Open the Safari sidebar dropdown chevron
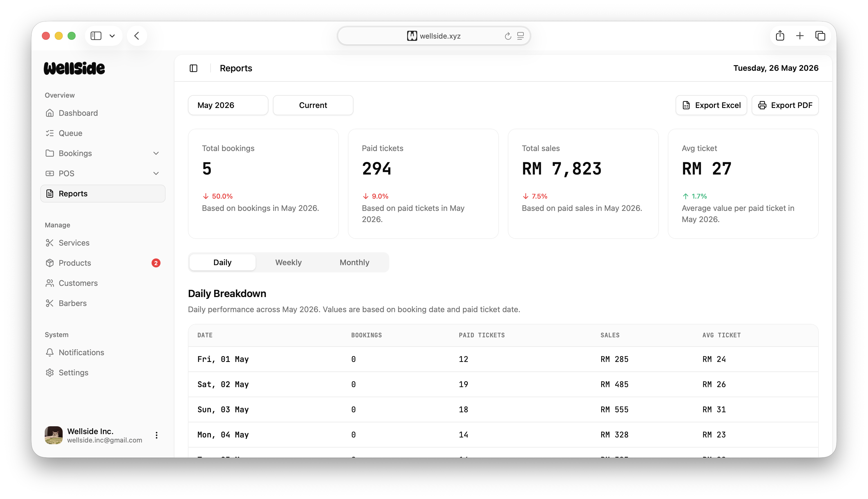This screenshot has height=499, width=868. tap(112, 36)
